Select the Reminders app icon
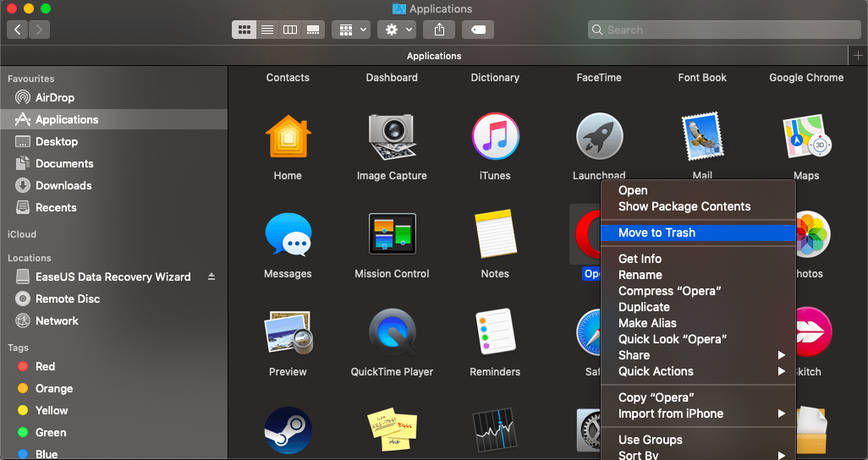 pos(495,332)
